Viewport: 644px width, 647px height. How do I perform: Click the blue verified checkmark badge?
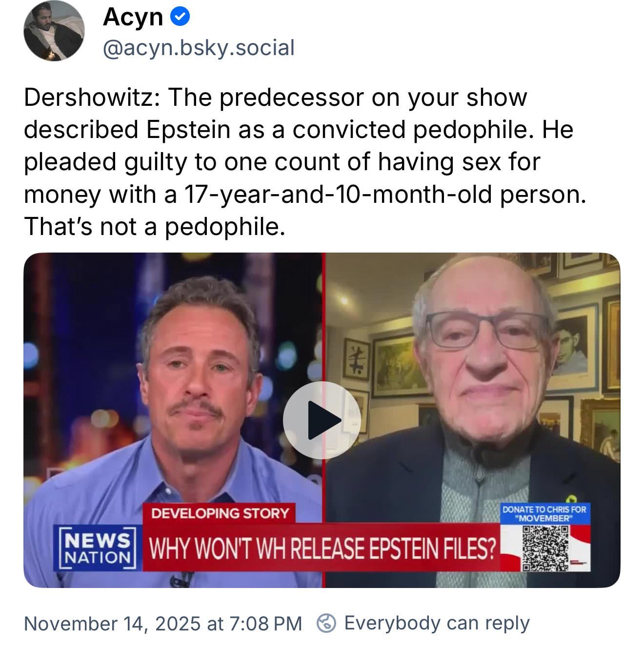180,18
